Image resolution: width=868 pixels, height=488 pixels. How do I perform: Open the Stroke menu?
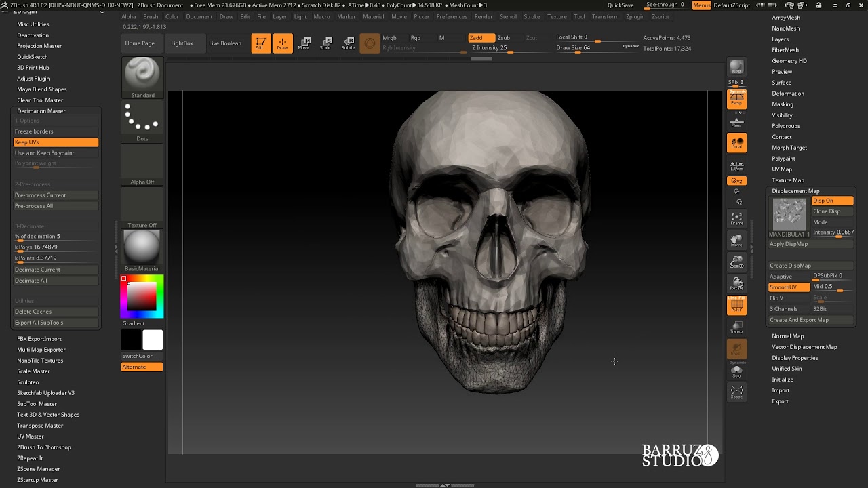point(532,16)
